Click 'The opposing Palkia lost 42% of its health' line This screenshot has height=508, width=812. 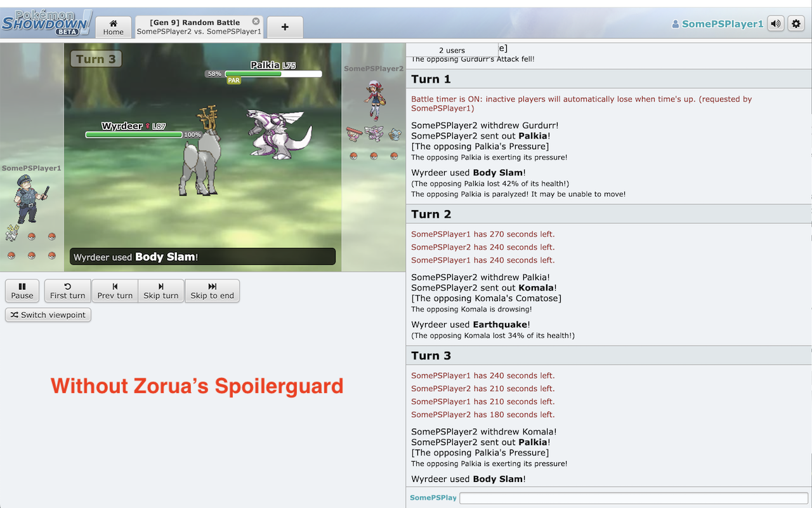[490, 184]
